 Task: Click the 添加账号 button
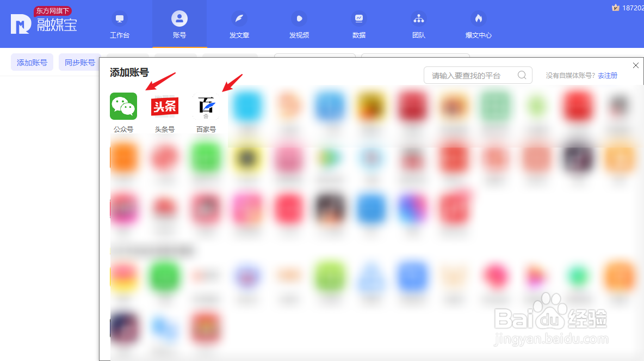click(x=32, y=63)
